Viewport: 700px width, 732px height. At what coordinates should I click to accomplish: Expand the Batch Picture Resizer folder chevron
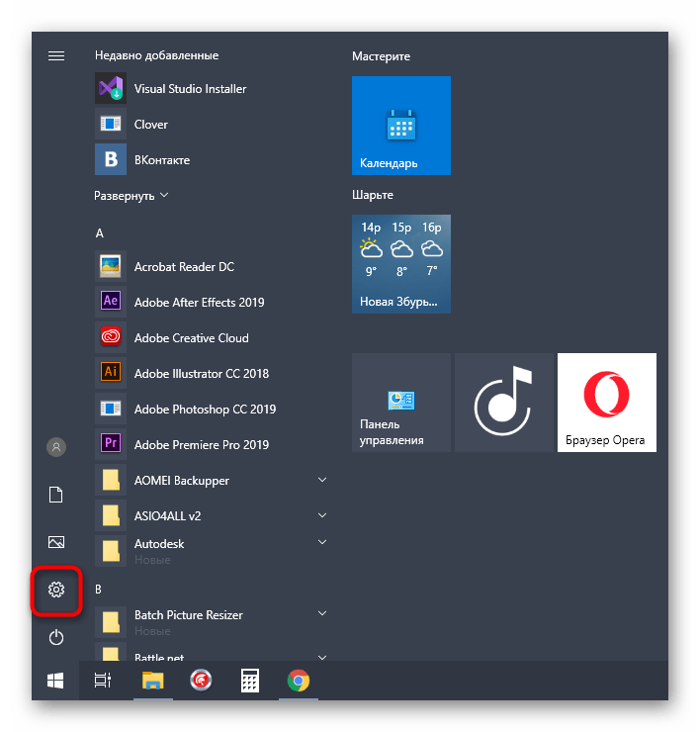click(x=322, y=613)
